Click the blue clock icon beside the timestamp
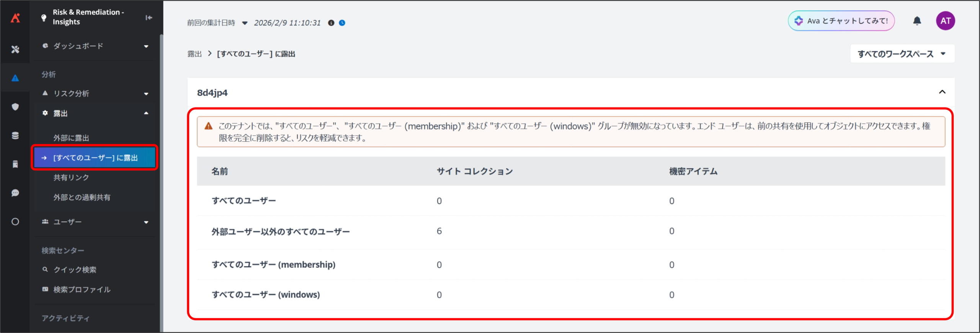This screenshot has width=980, height=333. click(x=342, y=23)
